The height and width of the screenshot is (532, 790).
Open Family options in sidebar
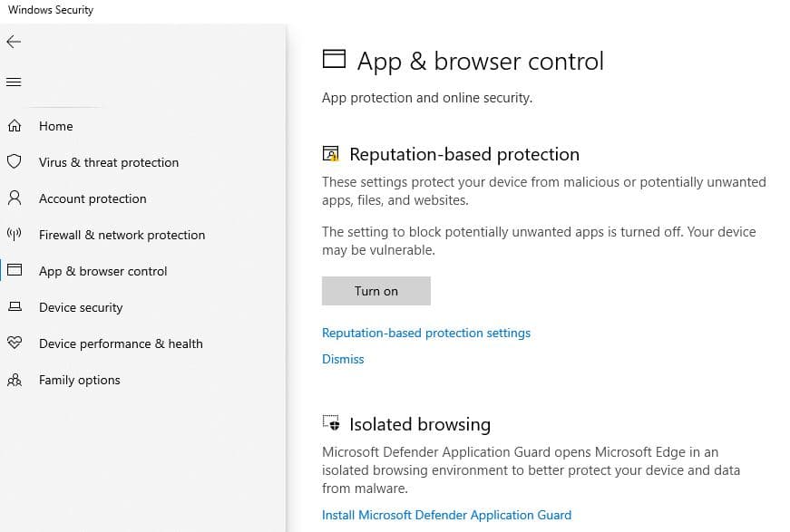(80, 380)
